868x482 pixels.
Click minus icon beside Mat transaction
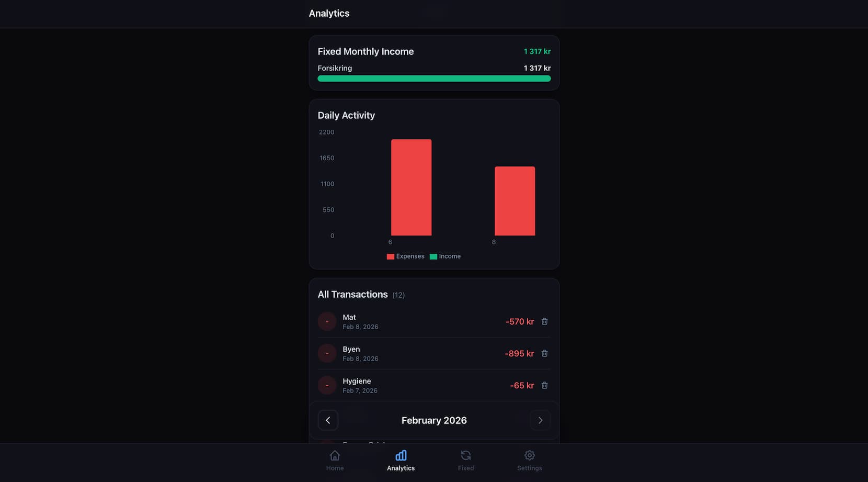(x=327, y=321)
